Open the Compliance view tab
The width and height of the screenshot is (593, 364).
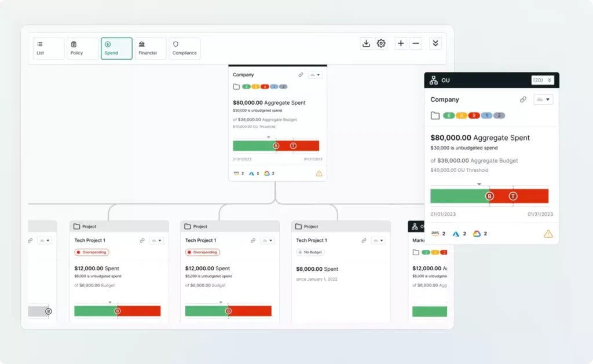click(184, 48)
